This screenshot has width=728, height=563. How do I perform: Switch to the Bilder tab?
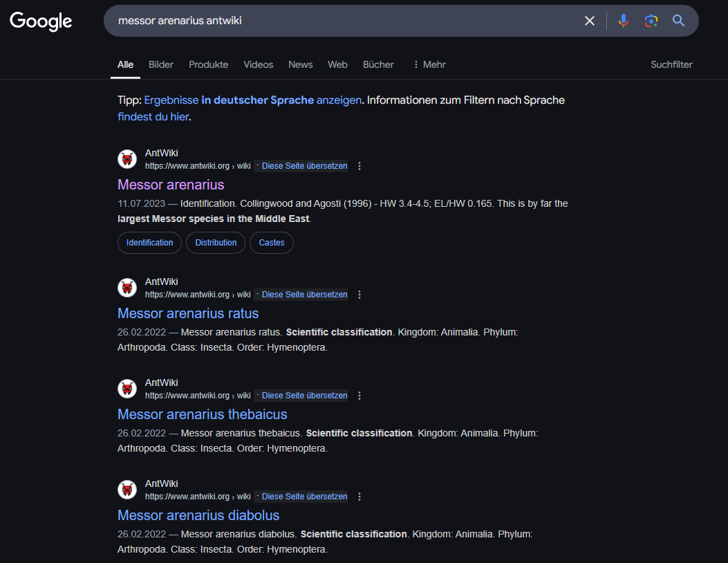point(161,64)
